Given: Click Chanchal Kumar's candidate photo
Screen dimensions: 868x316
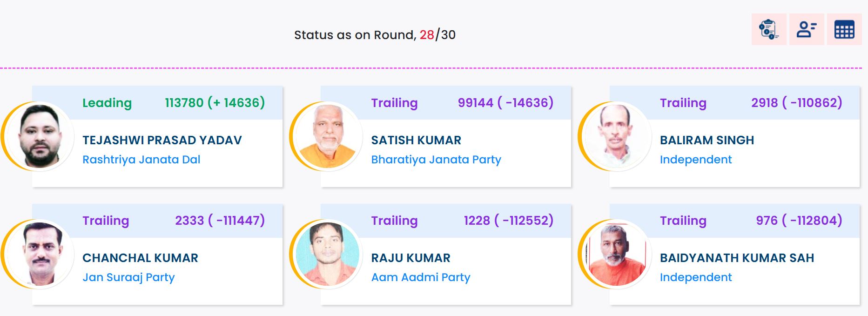Looking at the screenshot, I should (40, 254).
